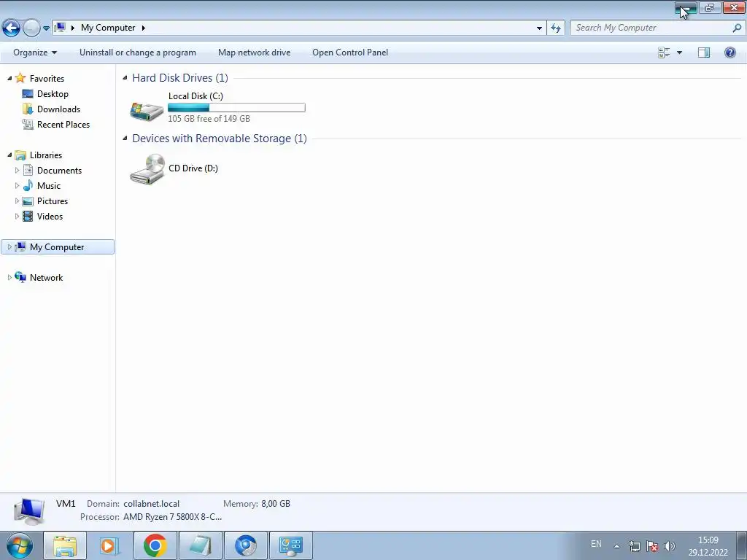Click Open Control Panel
The height and width of the screenshot is (560, 747).
350,52
